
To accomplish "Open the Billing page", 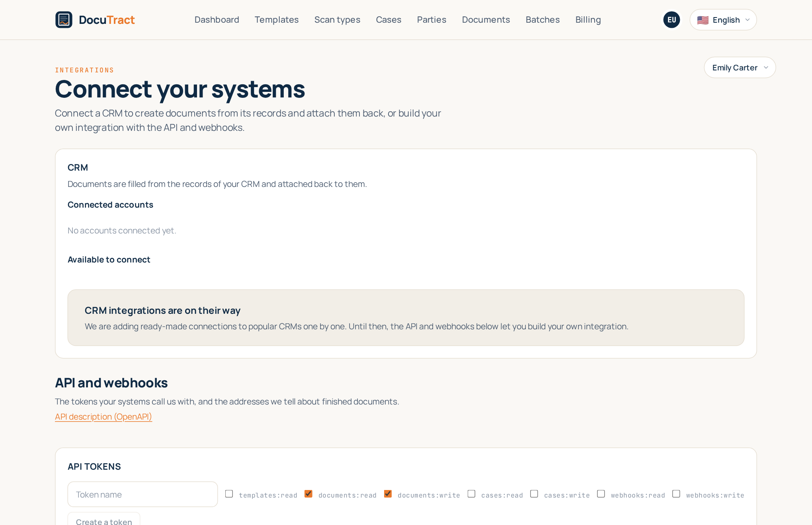I will click(588, 20).
